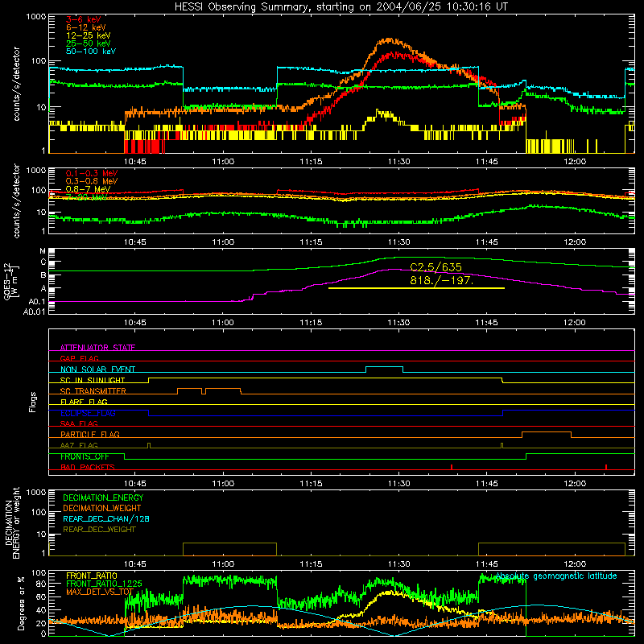
Task: Click the C2.5/635 flare annotation
Action: (x=436, y=267)
